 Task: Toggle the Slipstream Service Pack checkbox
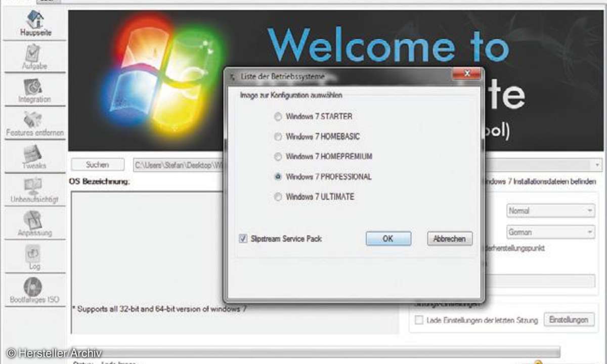tap(243, 239)
